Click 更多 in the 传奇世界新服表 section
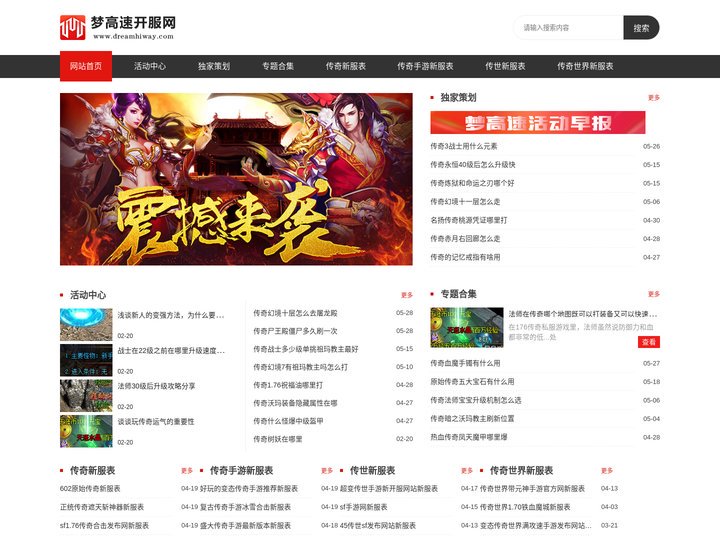720x540 pixels. click(607, 471)
